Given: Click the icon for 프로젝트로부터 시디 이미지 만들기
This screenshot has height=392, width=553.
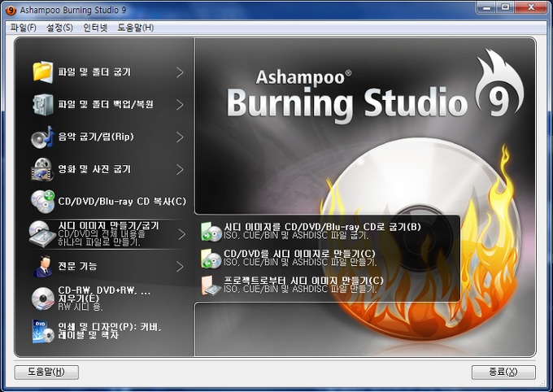Looking at the screenshot, I should [211, 285].
